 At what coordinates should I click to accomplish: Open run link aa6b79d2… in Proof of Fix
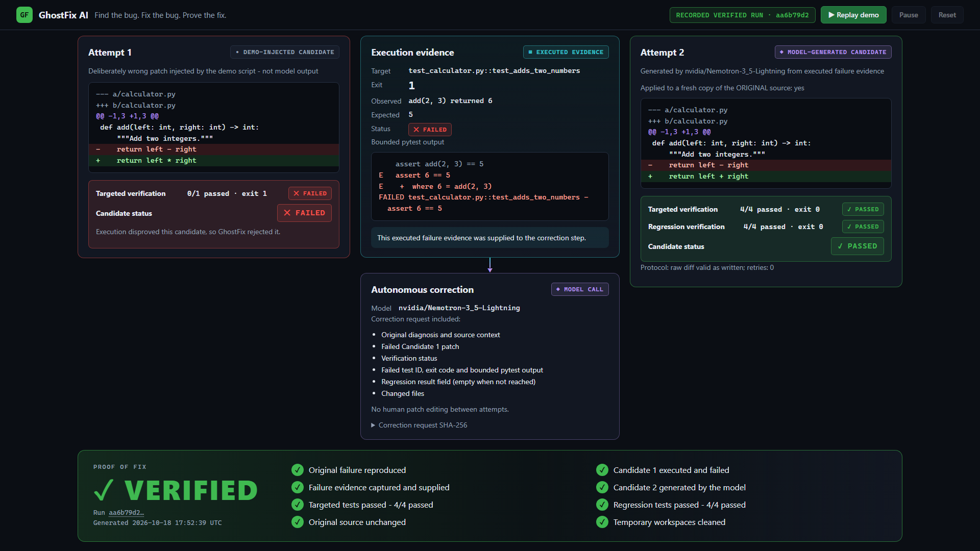click(126, 512)
